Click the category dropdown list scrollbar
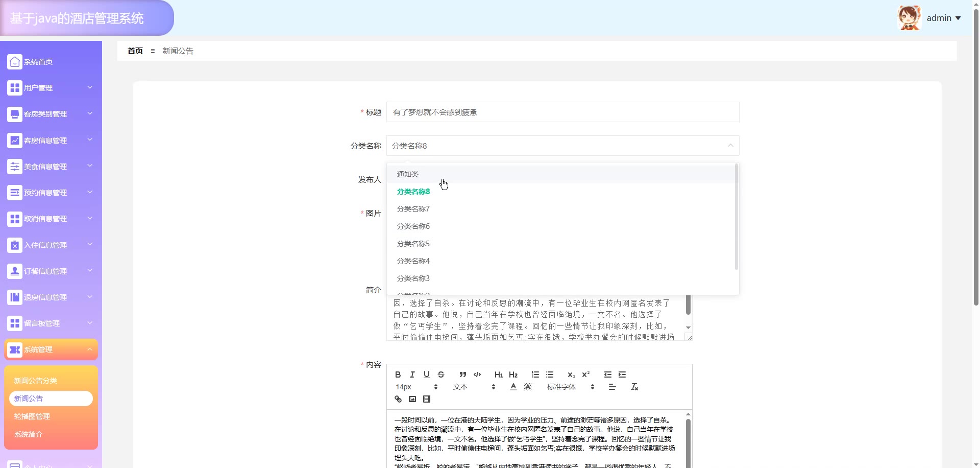 pyautogui.click(x=737, y=217)
